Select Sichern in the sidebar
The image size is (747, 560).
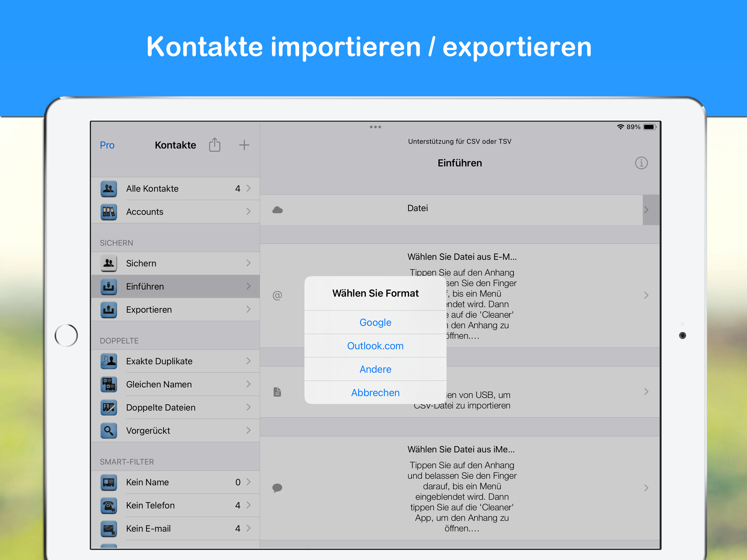(x=141, y=263)
